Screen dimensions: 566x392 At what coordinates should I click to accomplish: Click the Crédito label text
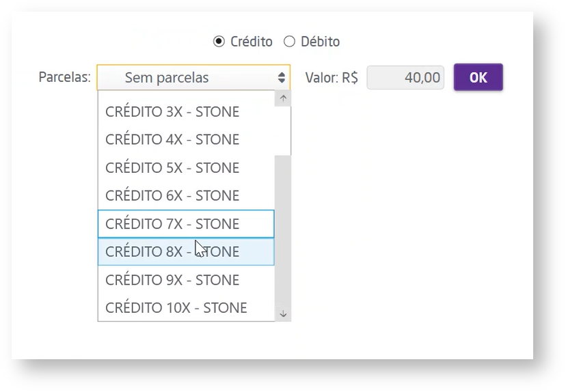[252, 42]
